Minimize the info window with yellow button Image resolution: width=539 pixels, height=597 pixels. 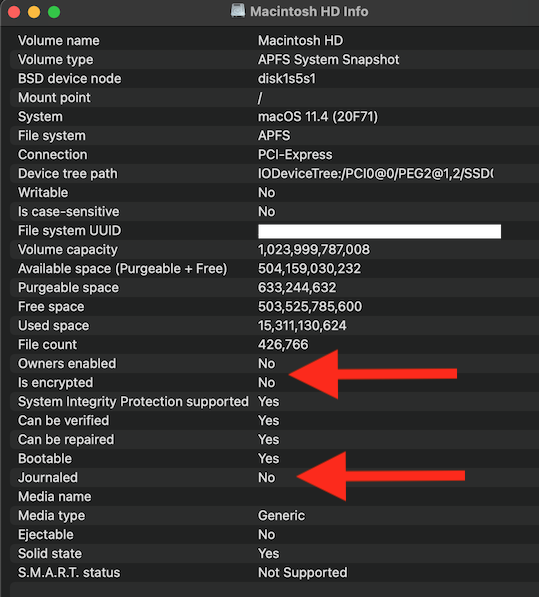point(34,12)
